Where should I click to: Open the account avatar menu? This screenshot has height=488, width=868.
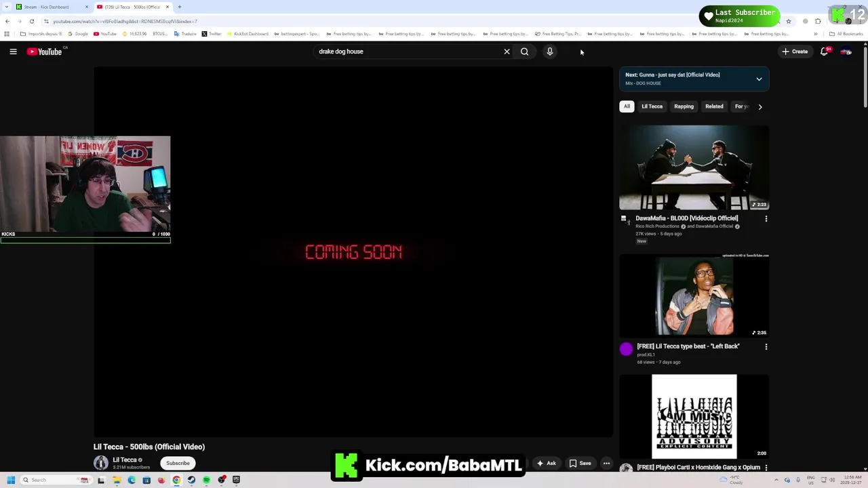[846, 52]
